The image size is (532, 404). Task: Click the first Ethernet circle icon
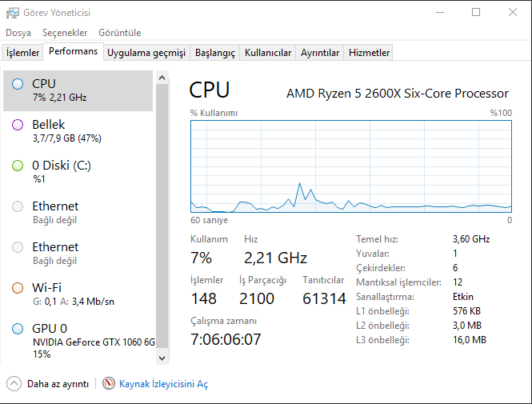pyautogui.click(x=18, y=206)
